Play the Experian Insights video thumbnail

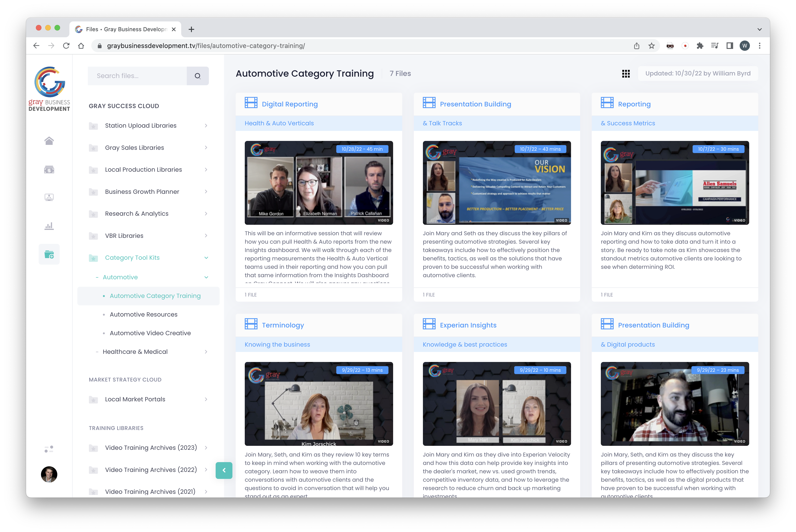point(497,404)
